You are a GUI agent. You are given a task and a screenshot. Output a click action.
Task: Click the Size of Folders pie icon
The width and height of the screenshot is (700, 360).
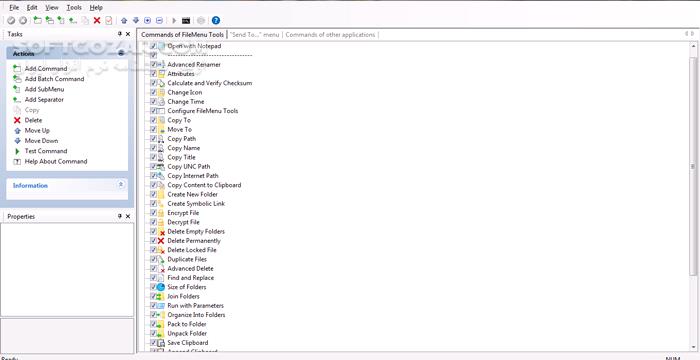pos(161,287)
